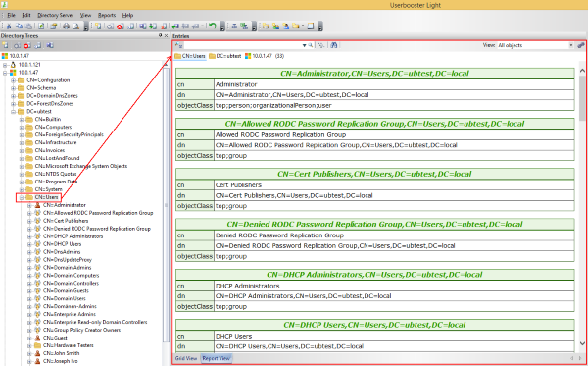Select CN=Hardware Testers folder in tree

click(x=69, y=345)
